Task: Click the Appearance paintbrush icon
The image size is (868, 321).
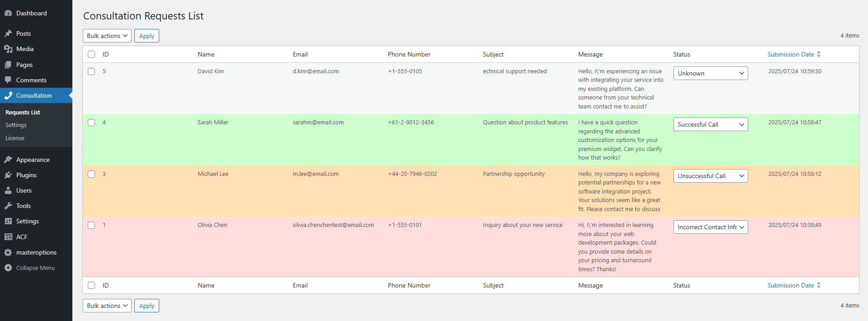Action: pos(8,160)
